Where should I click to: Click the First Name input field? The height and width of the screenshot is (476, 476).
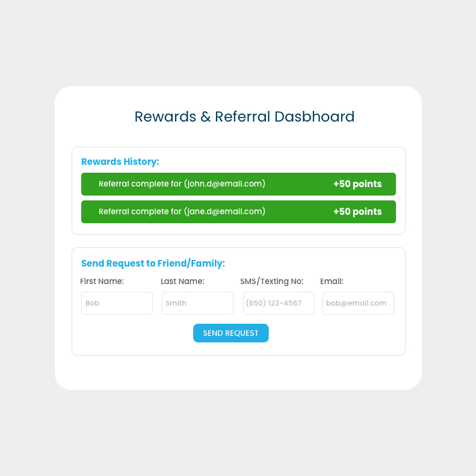117,303
